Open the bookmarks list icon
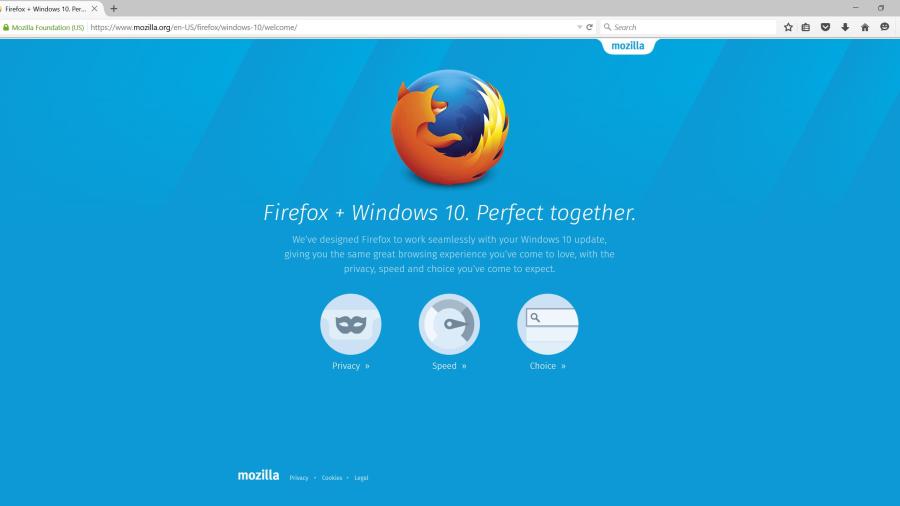 (x=806, y=27)
